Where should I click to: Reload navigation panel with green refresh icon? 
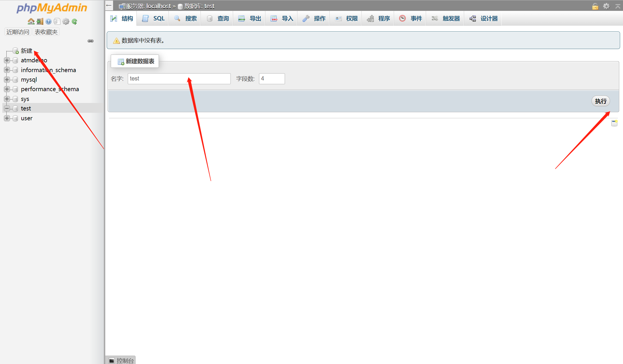(74, 21)
